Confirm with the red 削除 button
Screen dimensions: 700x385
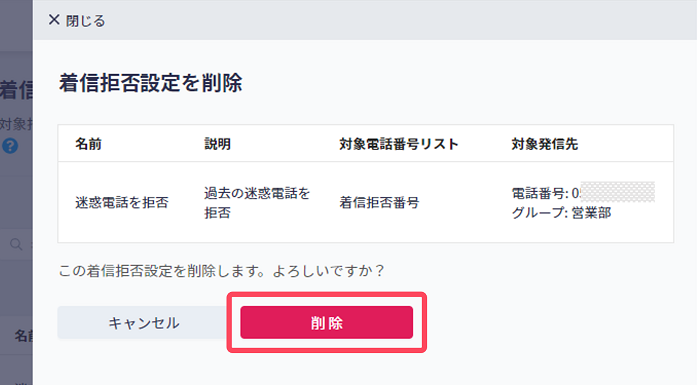pyautogui.click(x=326, y=322)
